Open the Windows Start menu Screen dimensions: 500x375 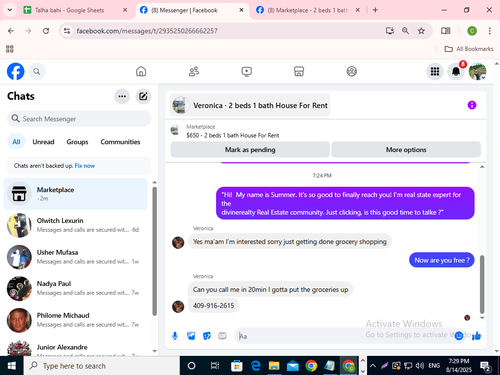click(x=11, y=366)
